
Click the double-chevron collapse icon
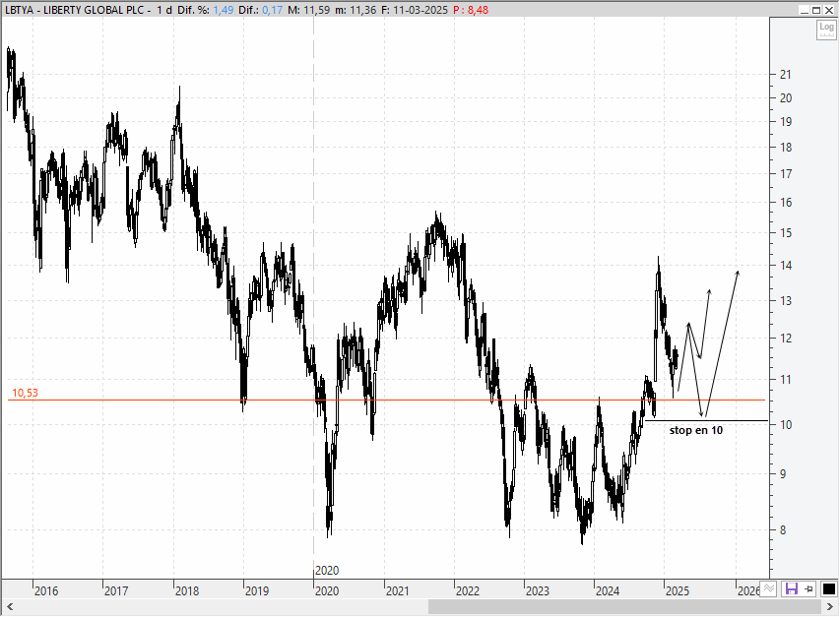click(x=769, y=589)
